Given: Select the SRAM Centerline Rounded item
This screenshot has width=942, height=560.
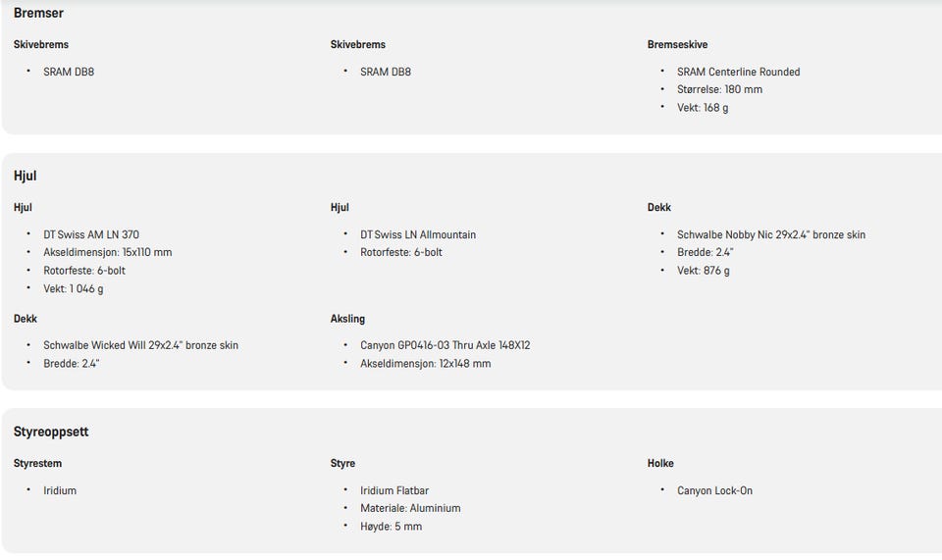Looking at the screenshot, I should point(738,72).
